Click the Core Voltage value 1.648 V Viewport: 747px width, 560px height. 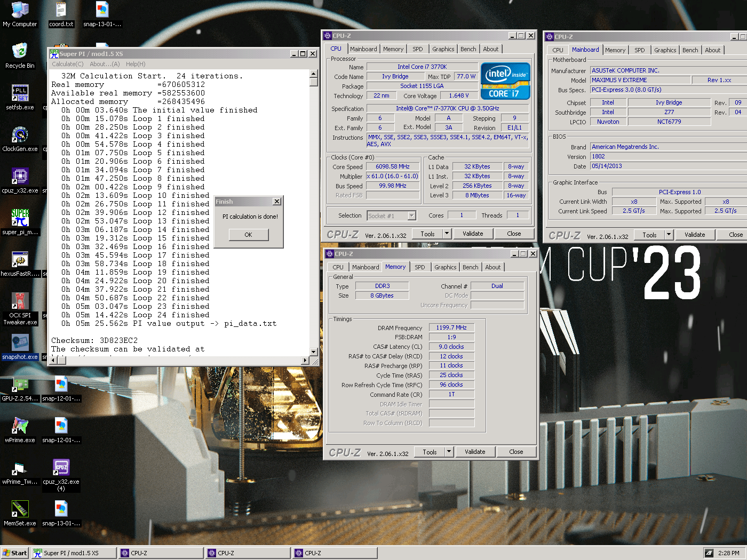pos(459,95)
